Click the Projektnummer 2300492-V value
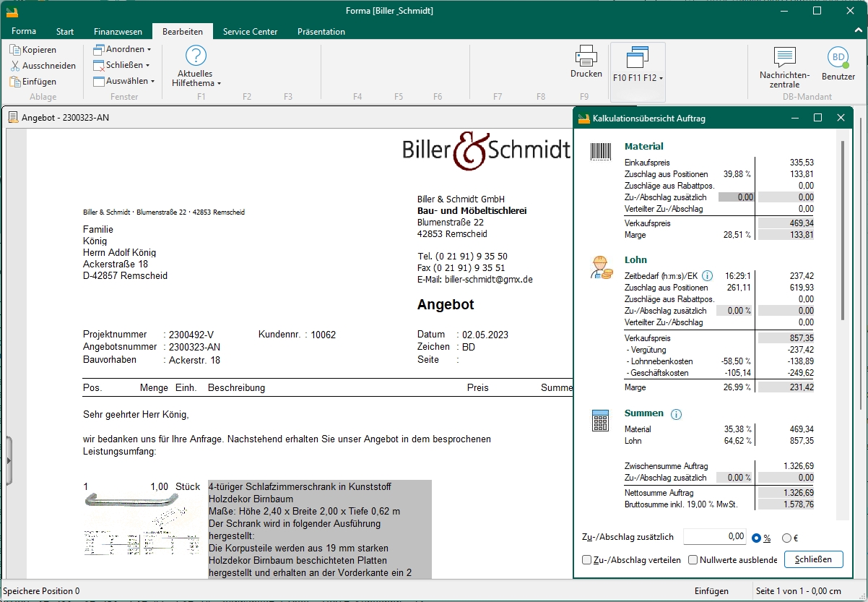The image size is (868, 602). [191, 335]
